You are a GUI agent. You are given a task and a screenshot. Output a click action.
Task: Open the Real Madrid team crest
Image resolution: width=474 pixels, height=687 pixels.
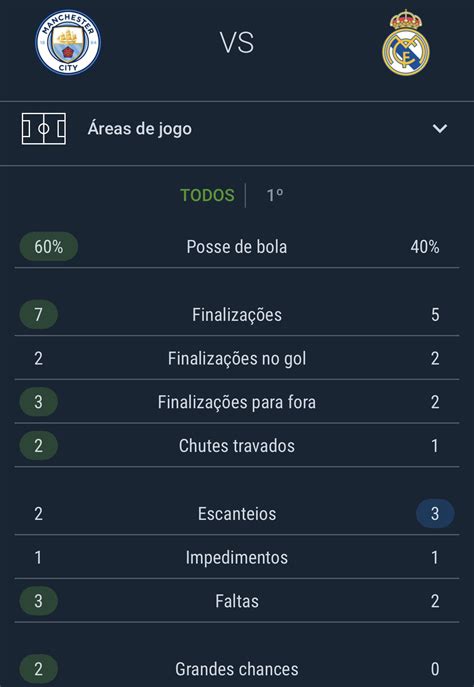[x=406, y=42]
